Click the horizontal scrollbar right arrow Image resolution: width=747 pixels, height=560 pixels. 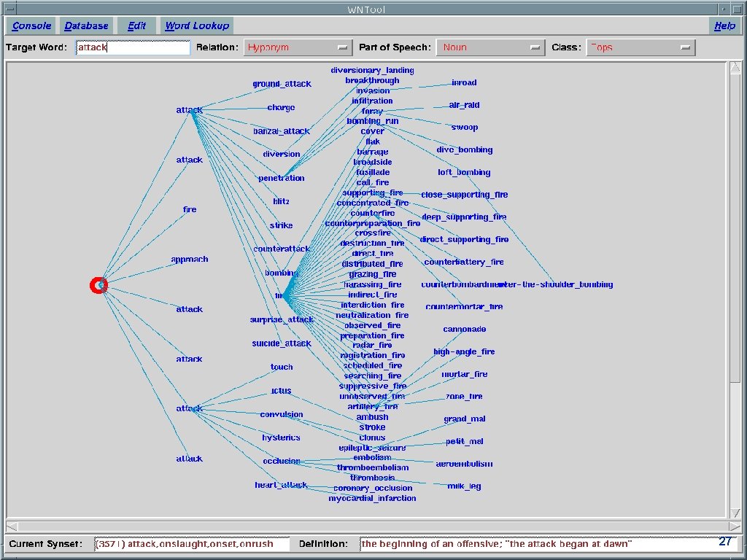click(x=735, y=526)
